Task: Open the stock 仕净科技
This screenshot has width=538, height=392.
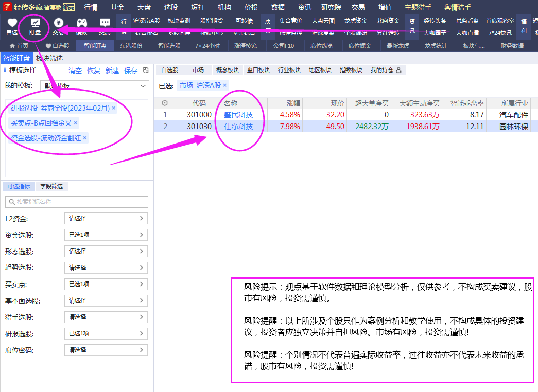Action: point(238,127)
